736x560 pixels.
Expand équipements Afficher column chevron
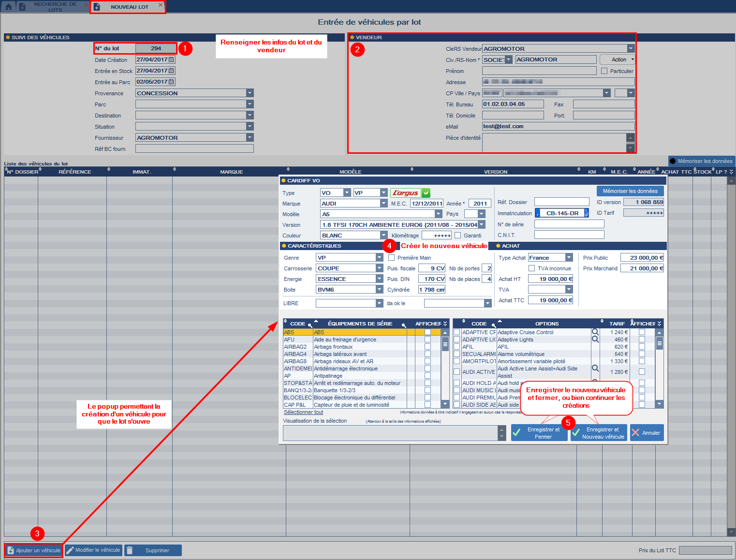(x=445, y=324)
